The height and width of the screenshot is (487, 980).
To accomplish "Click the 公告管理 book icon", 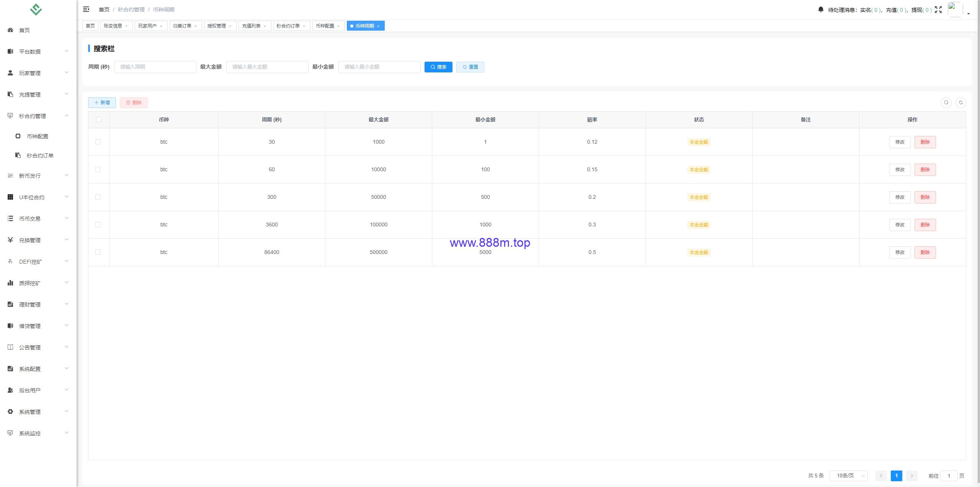I will [10, 347].
